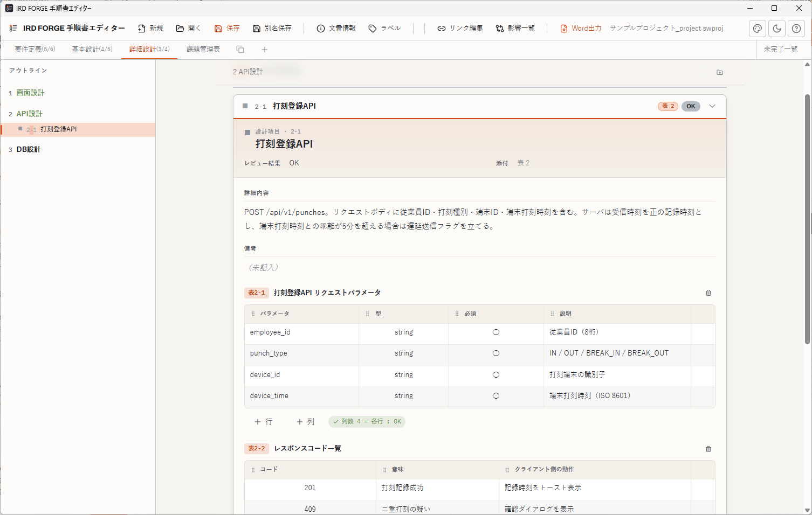Click the duplicate sheet icon beside tabs
The height and width of the screenshot is (515, 812).
[x=240, y=50]
